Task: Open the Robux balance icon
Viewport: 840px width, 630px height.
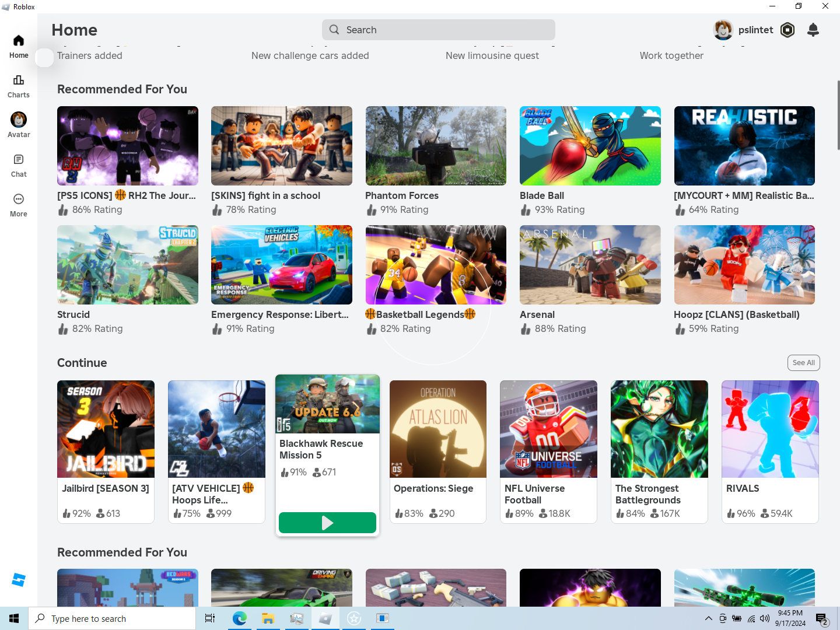Action: (787, 30)
